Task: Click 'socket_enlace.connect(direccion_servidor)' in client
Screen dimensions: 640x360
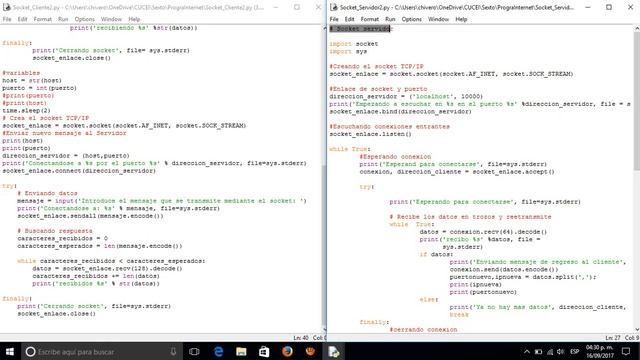Action: [79, 171]
